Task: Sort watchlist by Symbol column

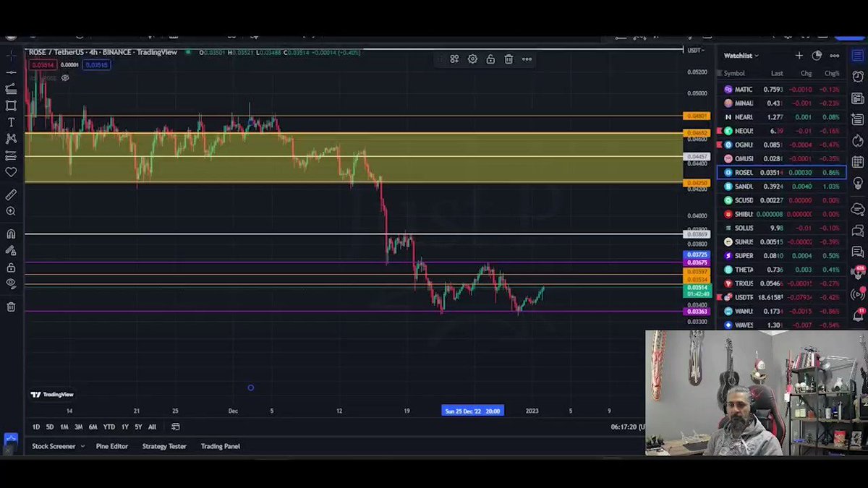Action: coord(734,73)
